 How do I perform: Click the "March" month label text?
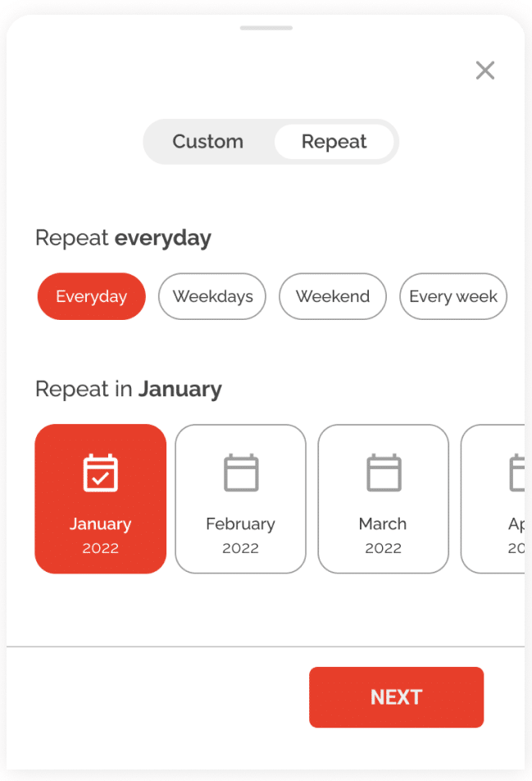click(x=383, y=523)
